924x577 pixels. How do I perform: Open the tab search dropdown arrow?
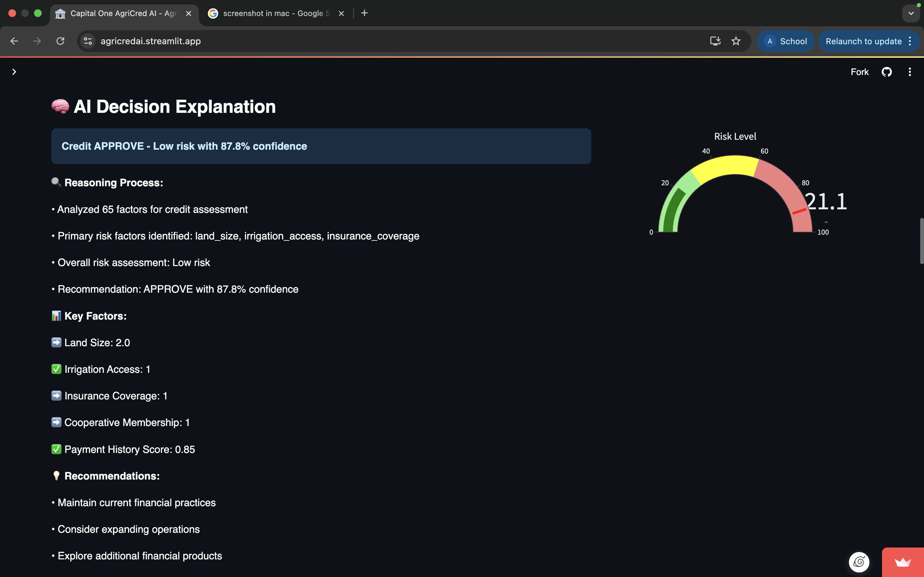tap(911, 13)
